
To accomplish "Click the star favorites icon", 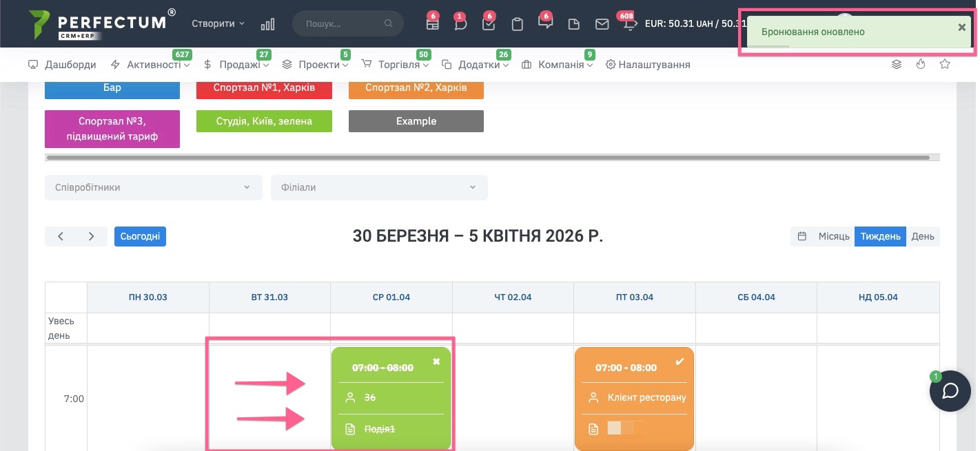I will (x=945, y=65).
